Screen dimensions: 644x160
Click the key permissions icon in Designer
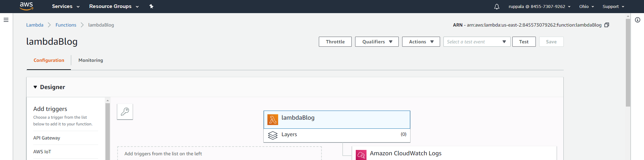coord(125,112)
